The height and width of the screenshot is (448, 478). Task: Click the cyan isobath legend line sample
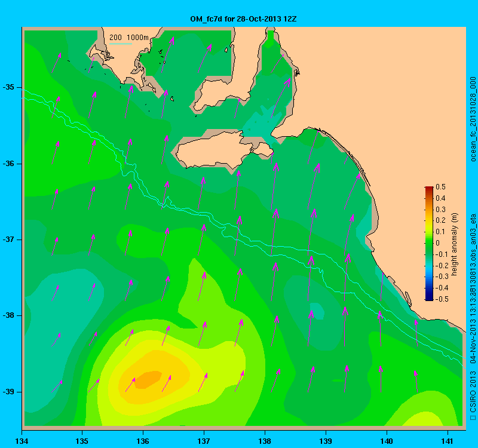click(x=121, y=44)
